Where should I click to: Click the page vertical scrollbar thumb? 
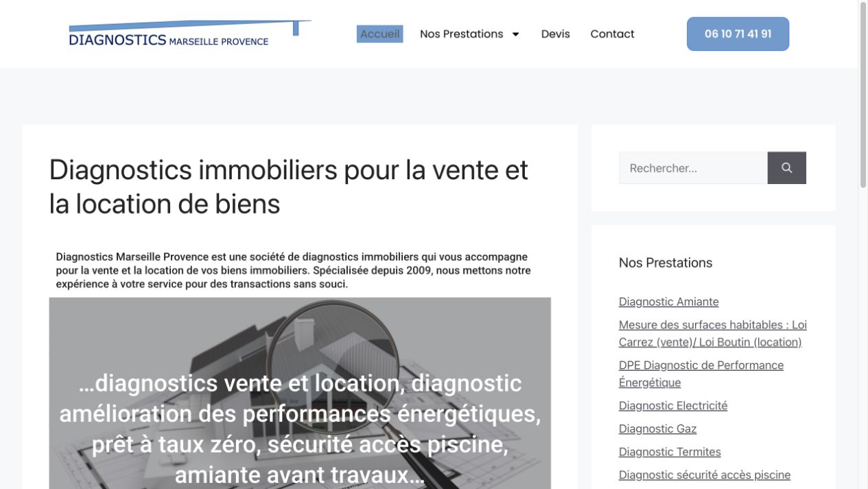(863, 95)
